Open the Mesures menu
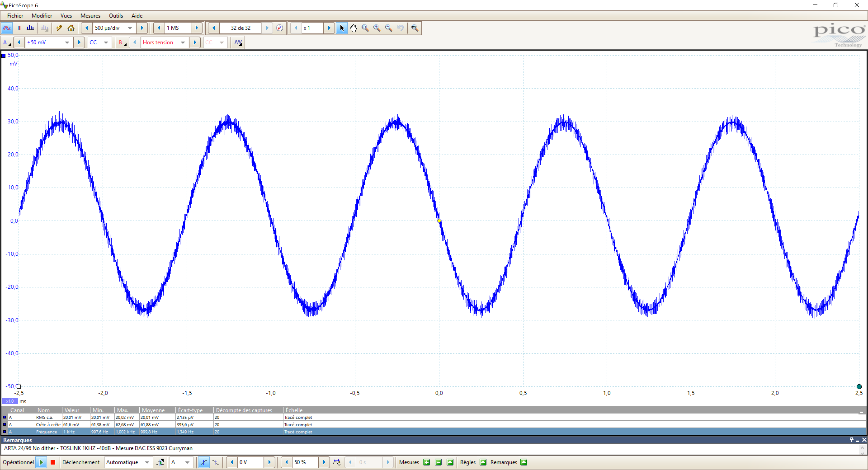The width and height of the screenshot is (868, 470). [90, 16]
